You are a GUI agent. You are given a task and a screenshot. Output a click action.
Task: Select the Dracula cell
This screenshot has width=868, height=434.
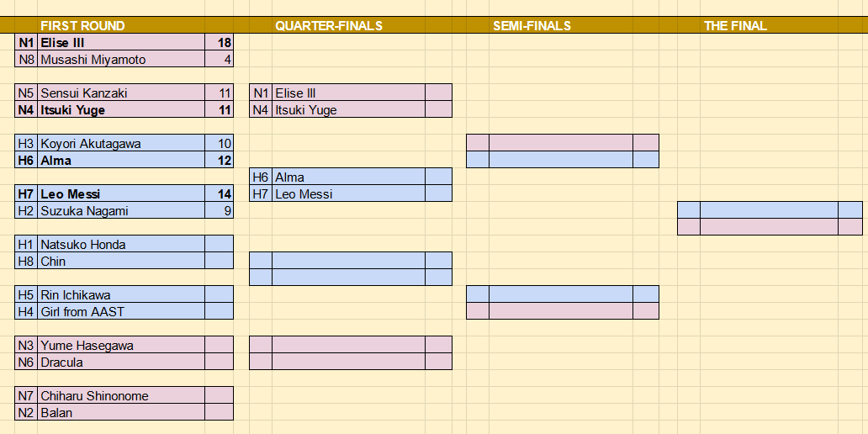[x=120, y=362]
